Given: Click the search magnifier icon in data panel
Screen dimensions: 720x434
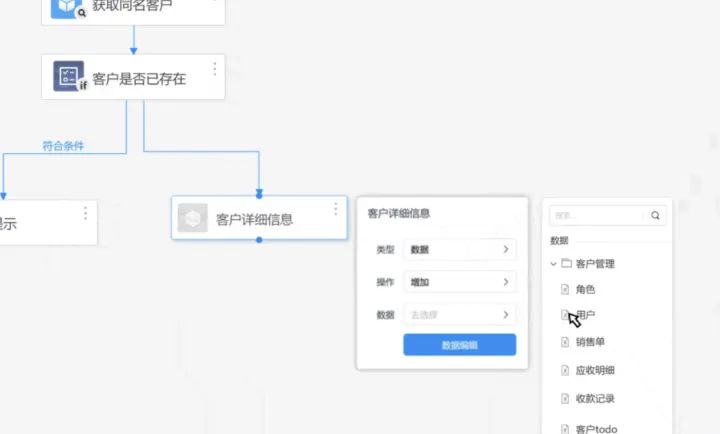Looking at the screenshot, I should [656, 215].
